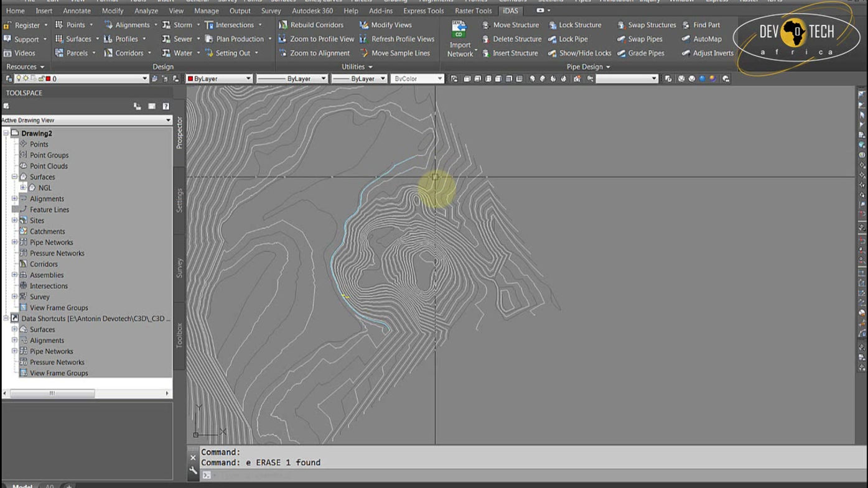Toggle the blue realistic visual style sphere
Screen dimensions: 868x488
click(x=702, y=79)
